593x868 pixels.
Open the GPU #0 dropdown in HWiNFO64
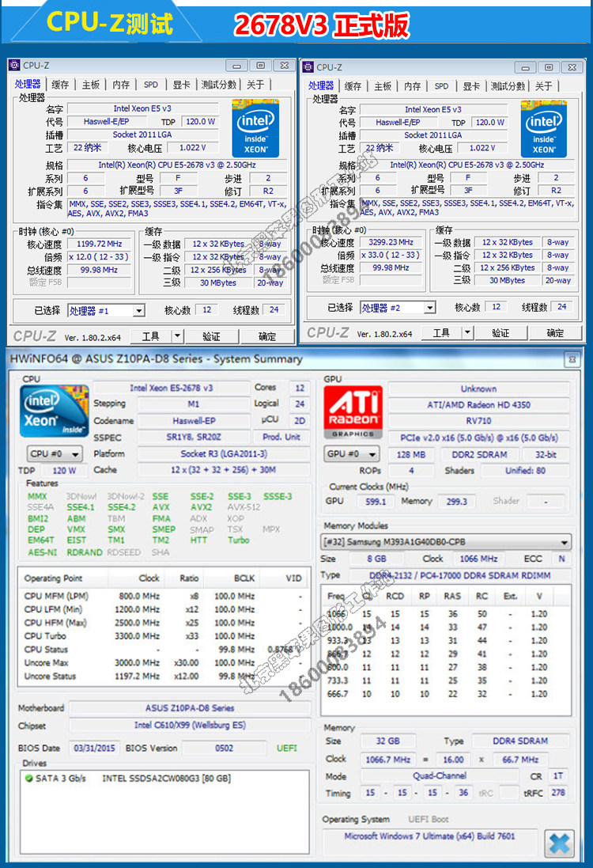click(x=352, y=454)
